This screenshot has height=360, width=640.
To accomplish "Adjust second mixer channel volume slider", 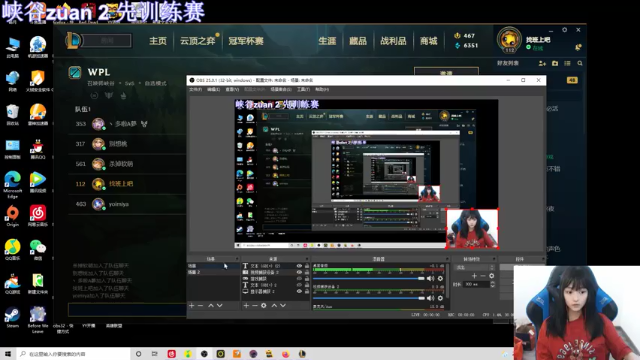I will point(369,298).
